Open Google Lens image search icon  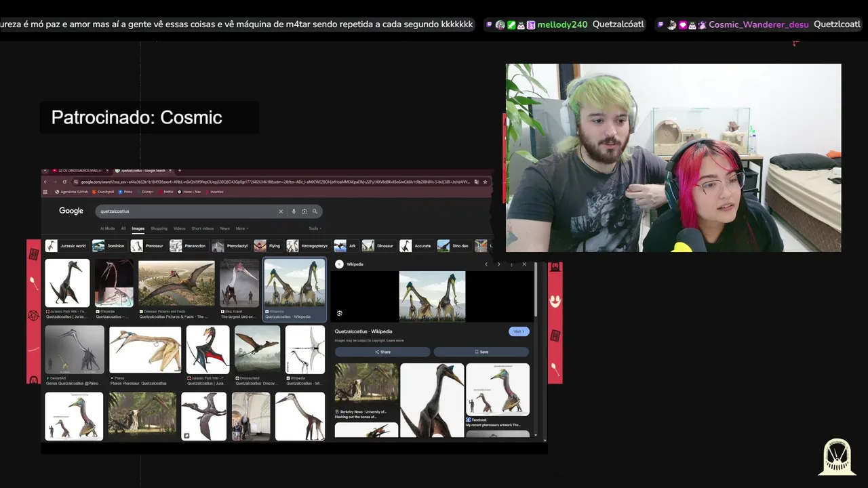tap(304, 211)
